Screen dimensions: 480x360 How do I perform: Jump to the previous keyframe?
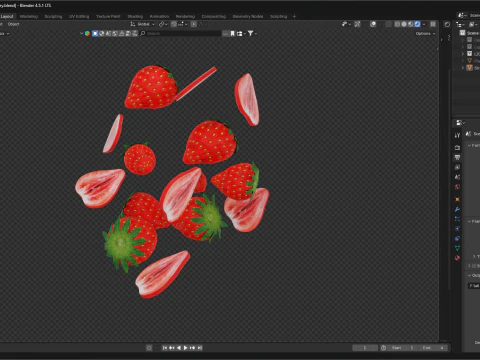tap(172, 348)
